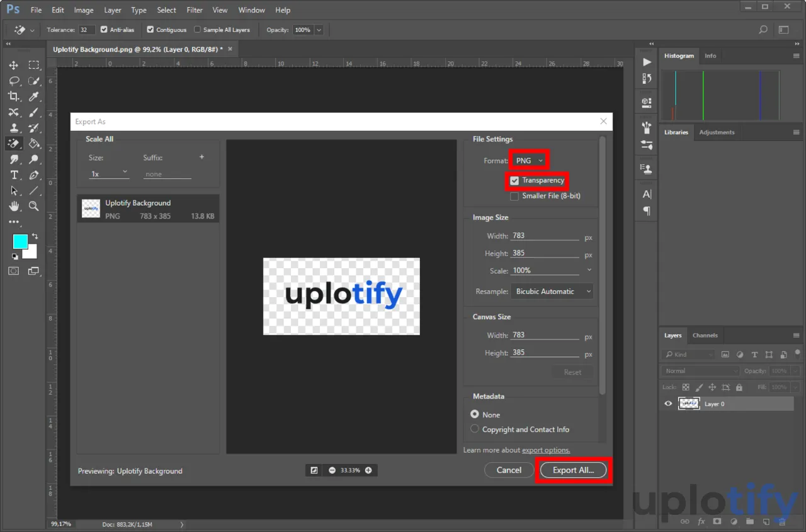This screenshot has height=532, width=806.
Task: Select the Paint Bucket tool
Action: tap(34, 144)
